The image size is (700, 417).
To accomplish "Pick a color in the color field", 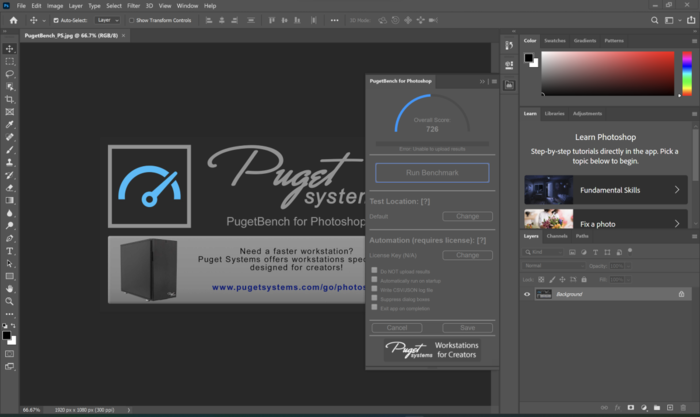I will pyautogui.click(x=608, y=73).
